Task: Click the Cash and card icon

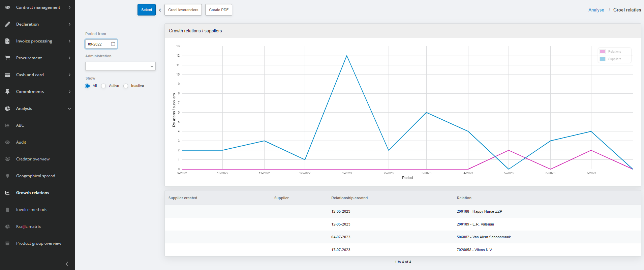Action: point(7,75)
